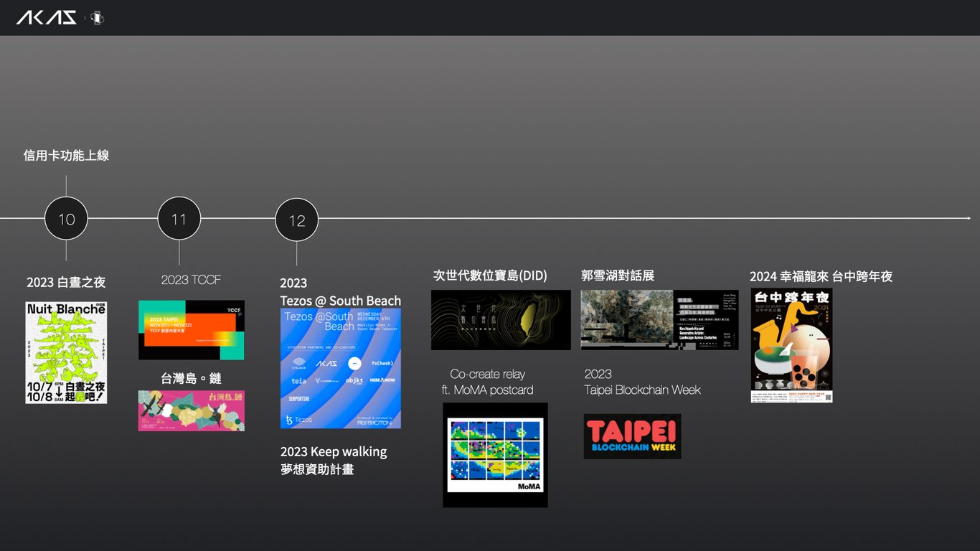Open the Taipei Blockchain Week logo image
The image size is (980, 551).
[x=632, y=436]
